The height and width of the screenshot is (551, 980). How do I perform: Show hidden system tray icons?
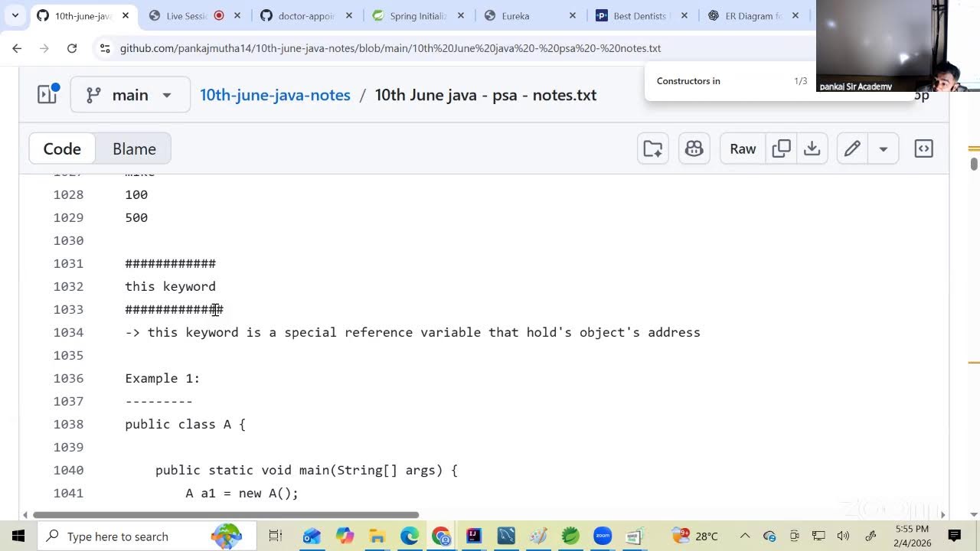point(744,536)
